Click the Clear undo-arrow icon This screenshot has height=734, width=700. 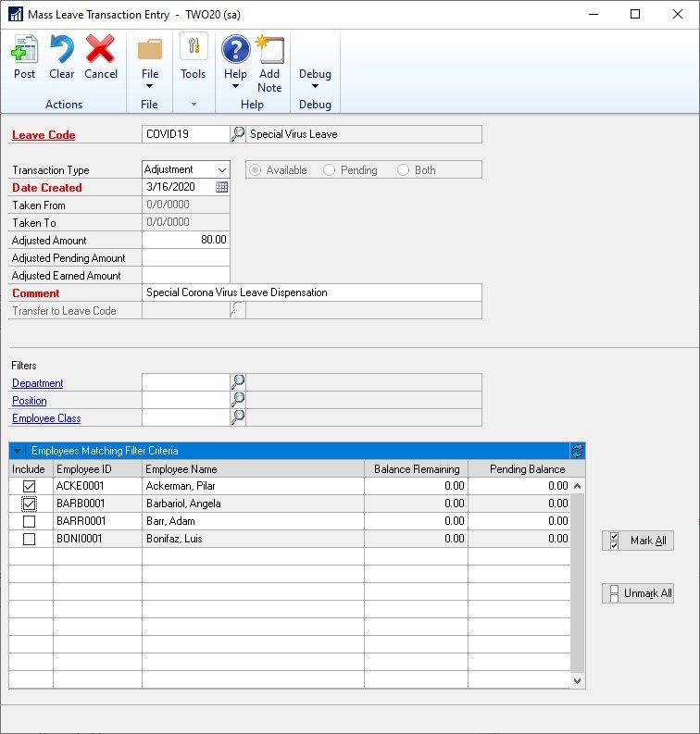(x=62, y=49)
